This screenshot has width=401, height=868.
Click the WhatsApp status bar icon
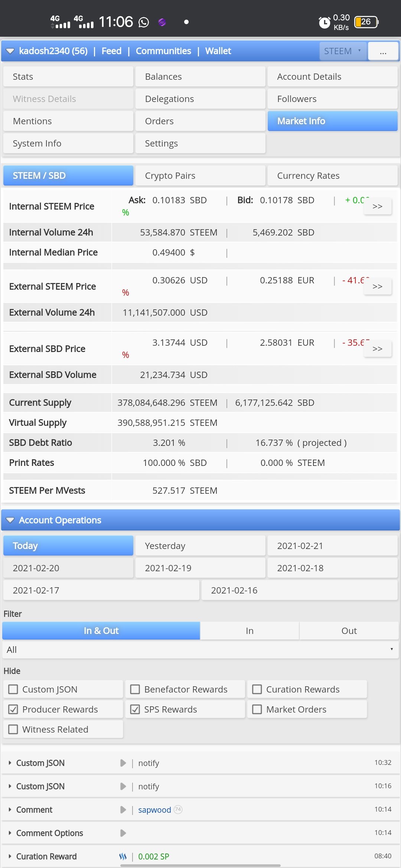[144, 22]
